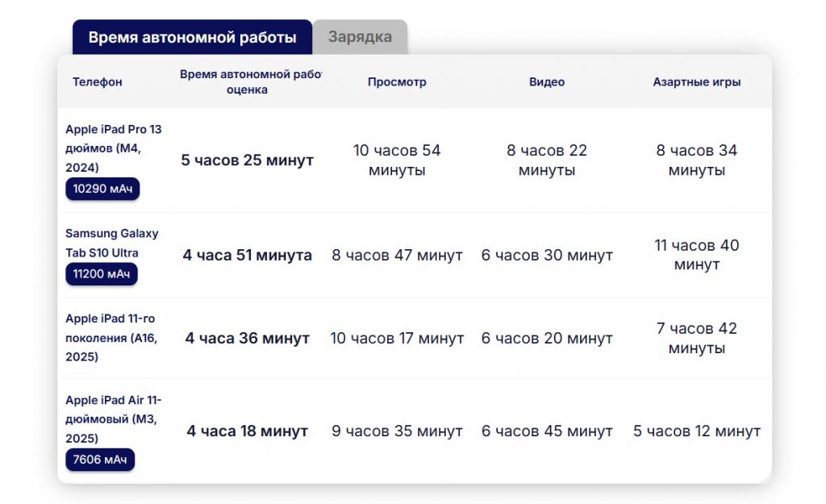Click the 11200 мАч battery badge
826x504 pixels.
(102, 274)
